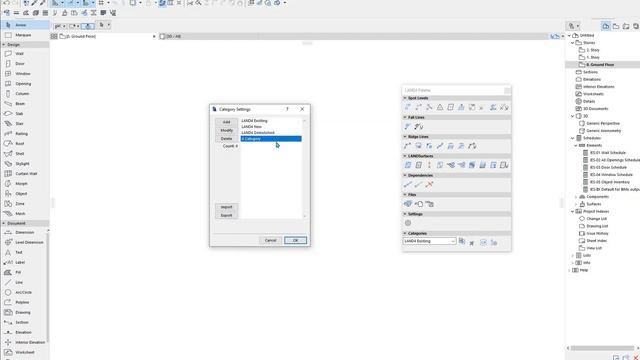640x360 pixels.
Task: Switch to the 3D / All tab
Action: (208, 36)
